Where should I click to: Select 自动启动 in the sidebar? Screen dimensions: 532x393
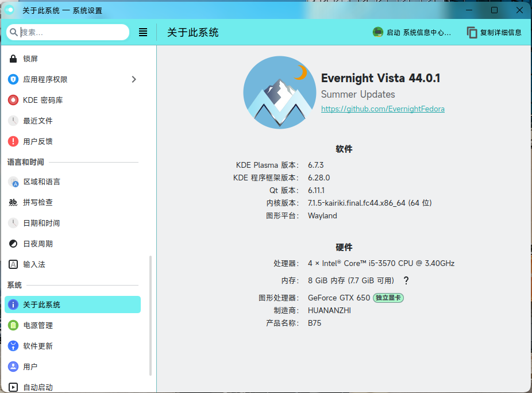coord(72,387)
